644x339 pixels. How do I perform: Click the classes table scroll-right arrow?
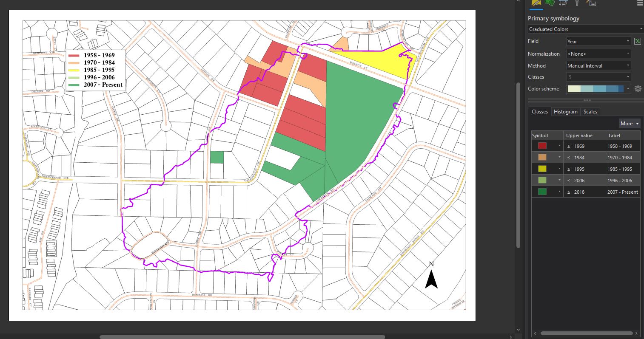point(636,333)
